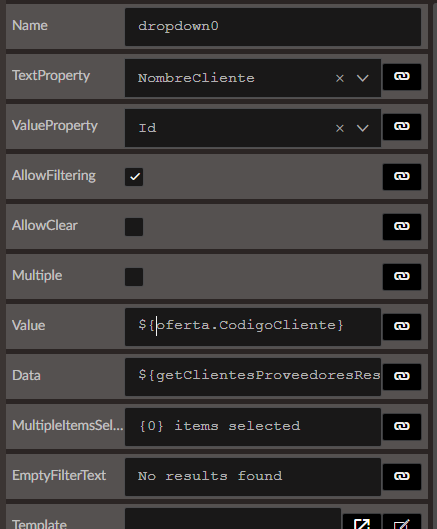Click the AllowClear data-bind link icon
The image size is (437, 529).
pyautogui.click(x=402, y=226)
